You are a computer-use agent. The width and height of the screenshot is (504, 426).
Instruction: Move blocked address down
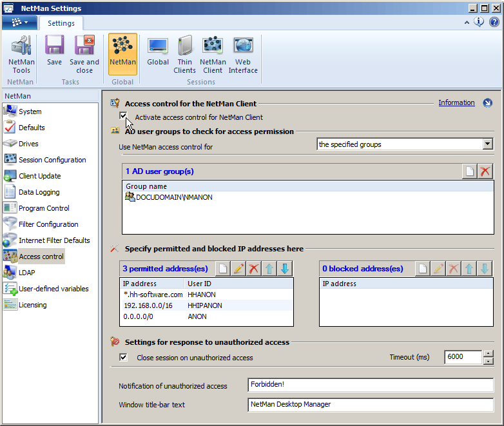point(485,269)
